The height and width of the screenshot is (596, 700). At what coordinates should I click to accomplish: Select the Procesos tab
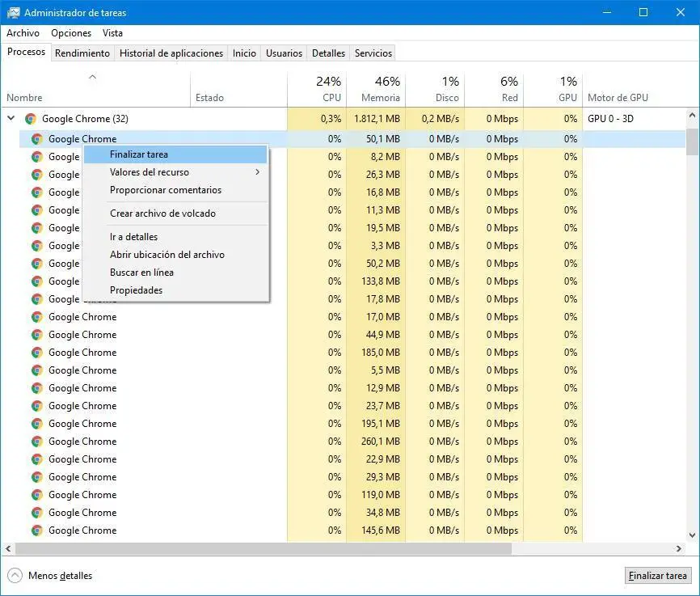27,53
